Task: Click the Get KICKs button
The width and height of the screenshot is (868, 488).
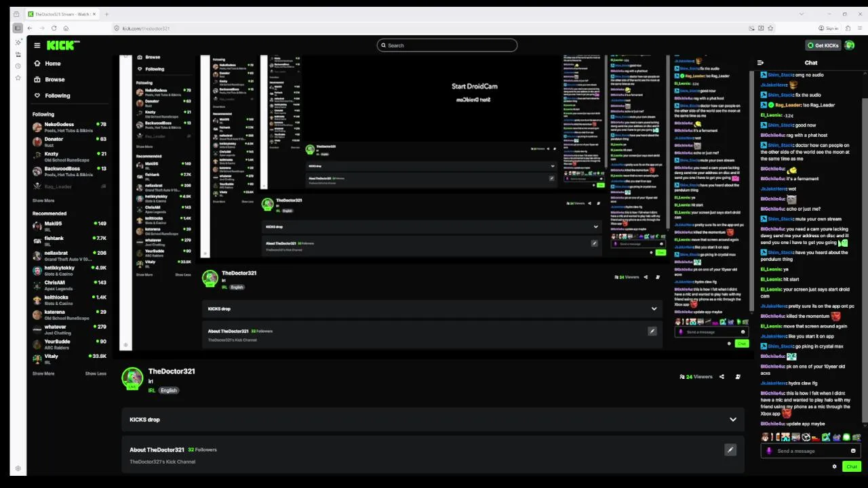Action: (x=823, y=45)
